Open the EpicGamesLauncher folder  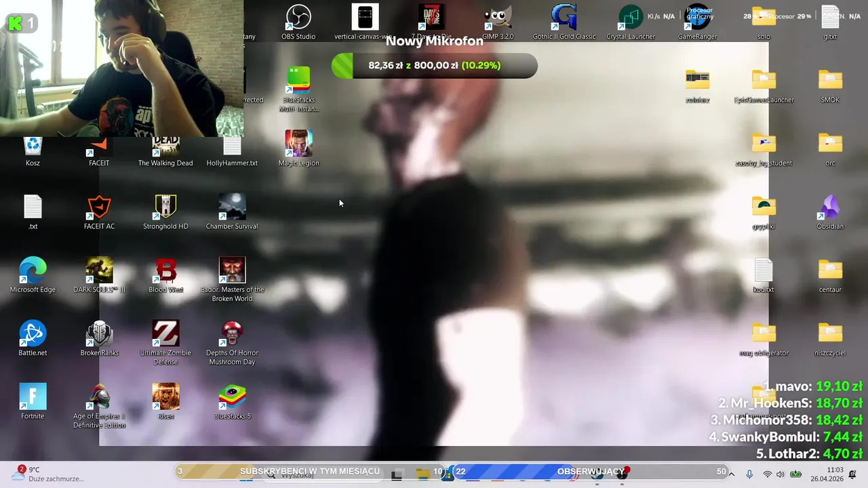764,85
